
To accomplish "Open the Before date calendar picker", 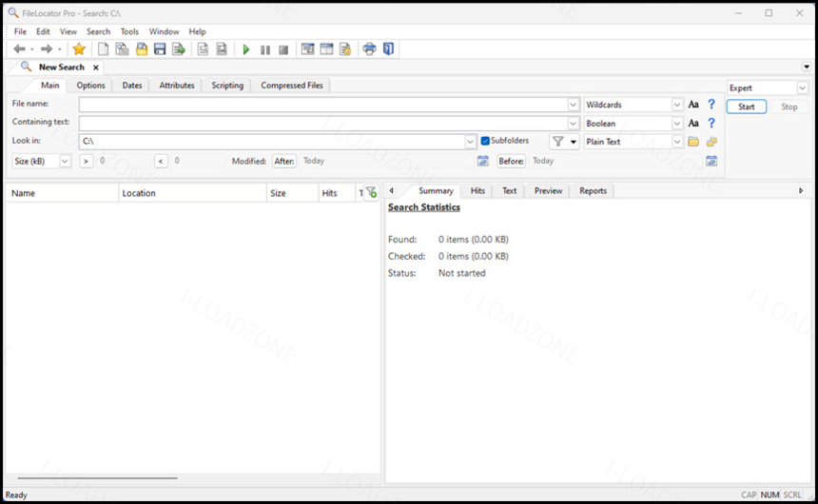I will coord(711,161).
